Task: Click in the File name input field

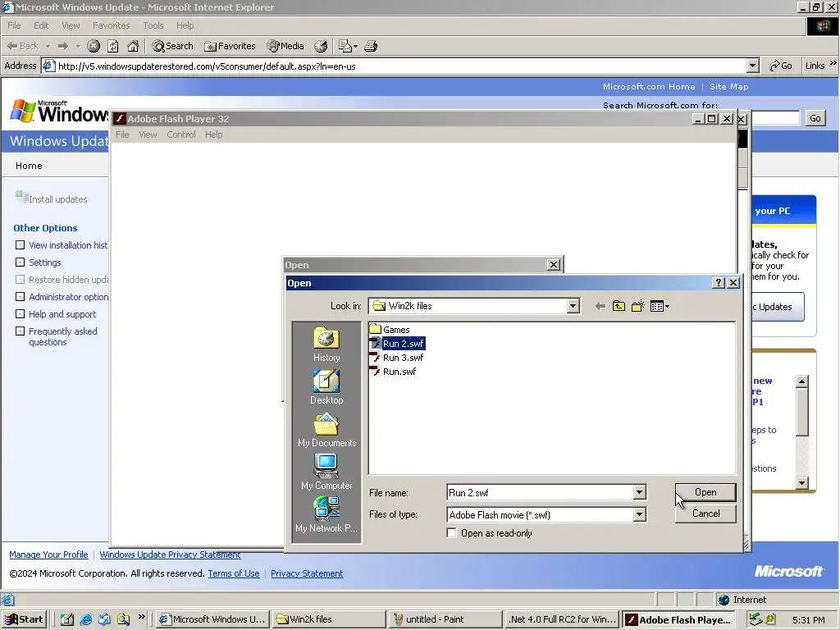Action: (540, 492)
